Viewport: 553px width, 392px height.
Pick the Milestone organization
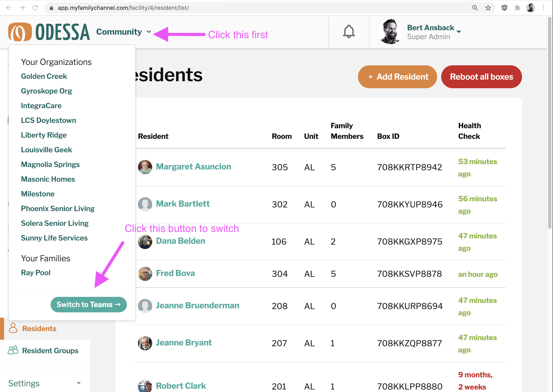point(38,194)
